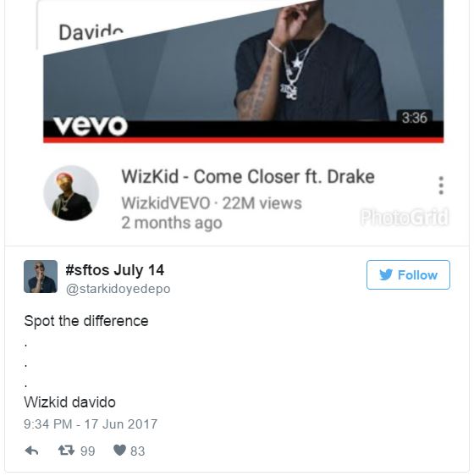Image resolution: width=474 pixels, height=476 pixels.
Task: Click the like count 83
Action: [137, 451]
